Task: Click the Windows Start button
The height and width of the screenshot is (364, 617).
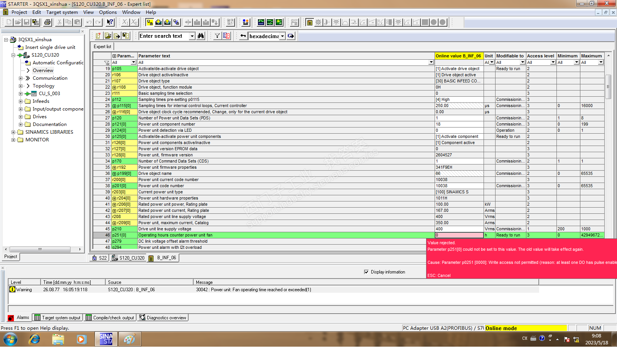Action: coord(10,339)
